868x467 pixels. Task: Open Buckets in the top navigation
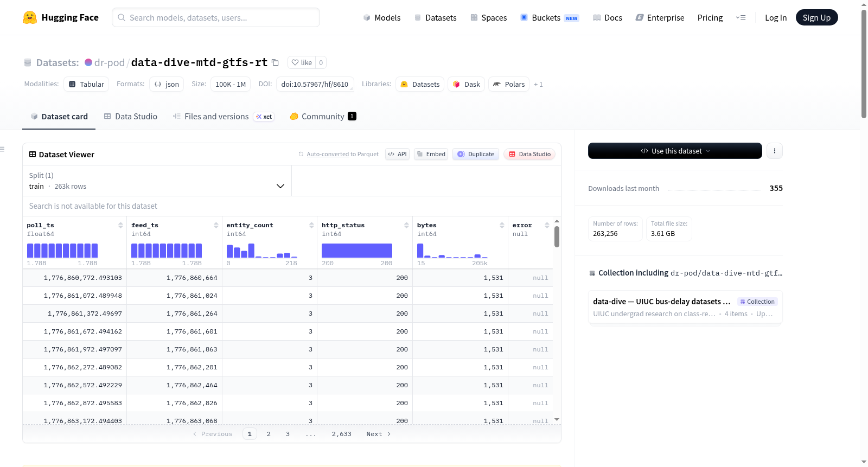click(x=550, y=17)
